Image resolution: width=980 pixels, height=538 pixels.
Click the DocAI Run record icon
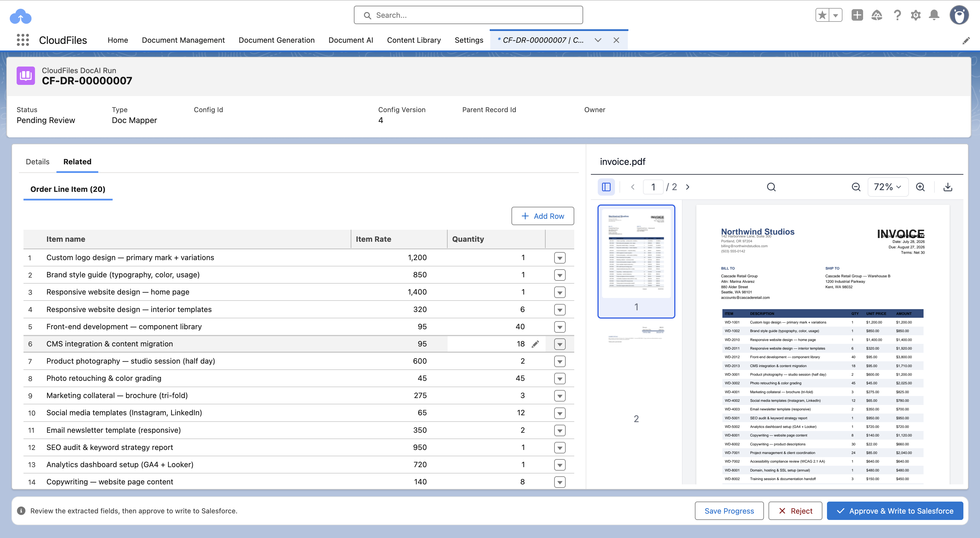26,75
